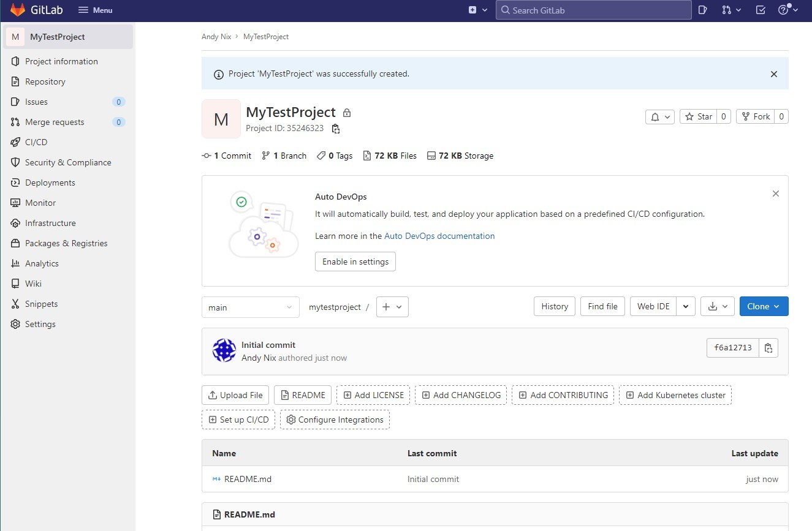The width and height of the screenshot is (812, 531).
Task: Open the add file plus dropdown
Action: coord(392,307)
